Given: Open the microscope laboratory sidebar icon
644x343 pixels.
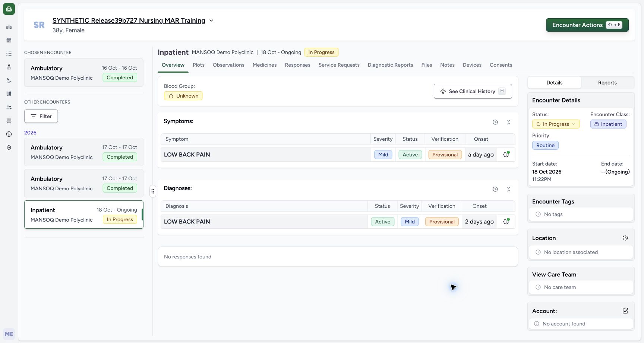Looking at the screenshot, I should pyautogui.click(x=9, y=80).
